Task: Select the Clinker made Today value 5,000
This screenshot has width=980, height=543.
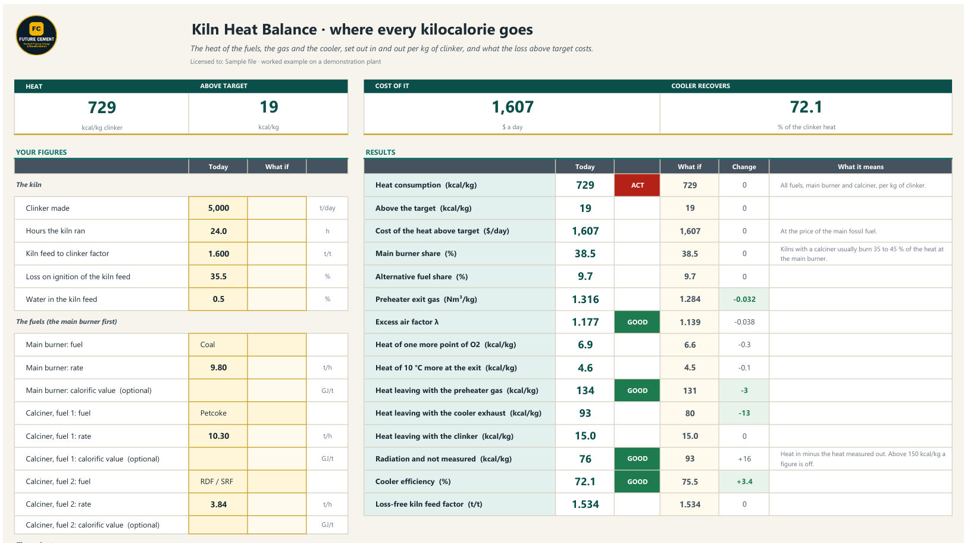Action: pyautogui.click(x=218, y=208)
